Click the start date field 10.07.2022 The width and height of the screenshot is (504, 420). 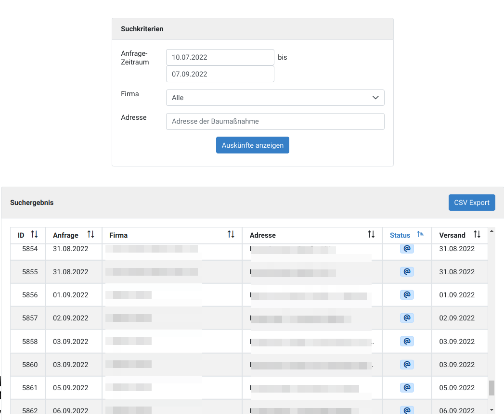220,57
